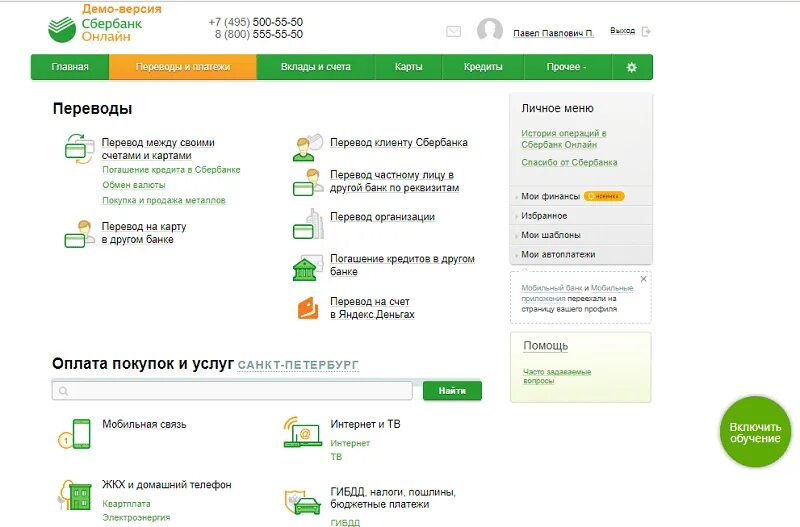Open Перевод частному лицу в другой банк
Screen dimensions: 800x527
pos(394,182)
